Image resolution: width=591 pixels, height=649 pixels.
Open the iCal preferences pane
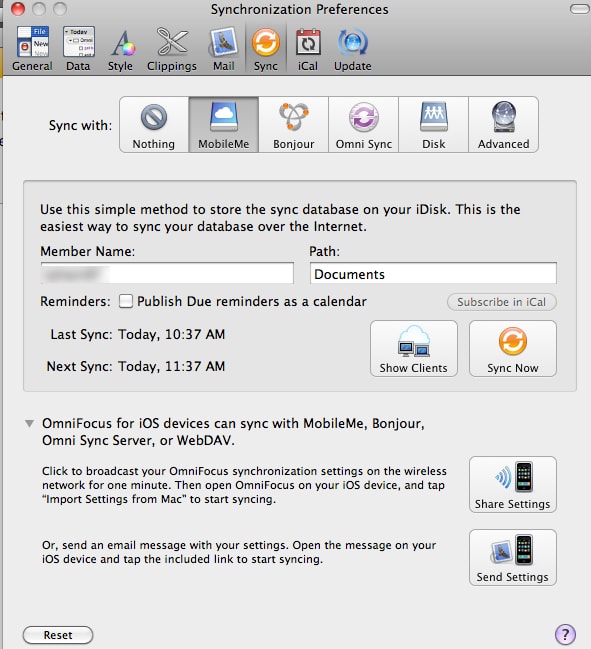(x=308, y=49)
